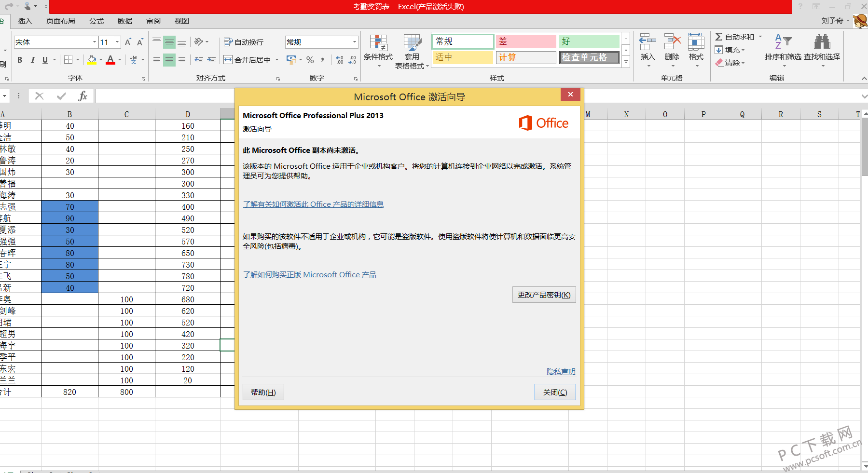Decrease decimal places
Screen dimensions: 868x473
(352, 60)
